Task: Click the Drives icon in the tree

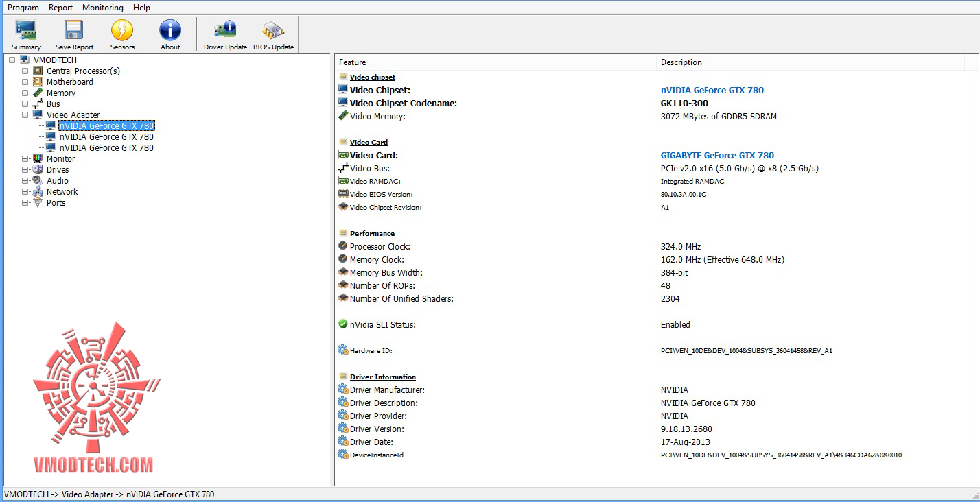Action: point(38,169)
